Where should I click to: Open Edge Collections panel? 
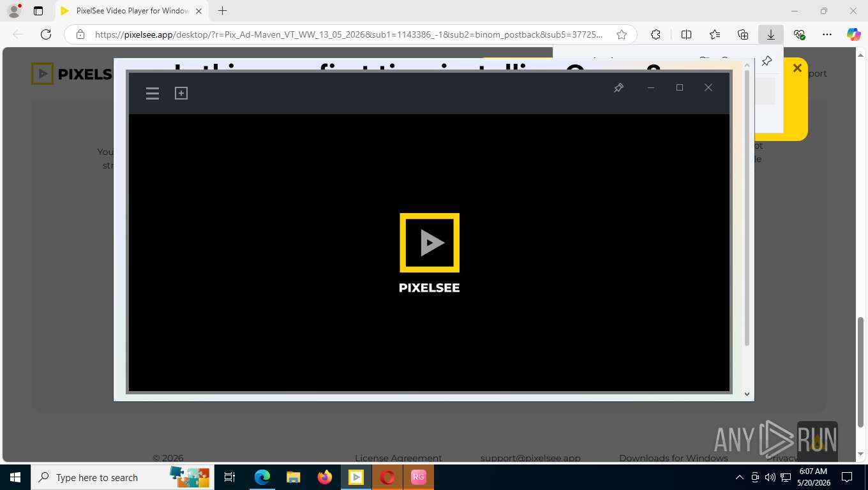click(x=743, y=34)
